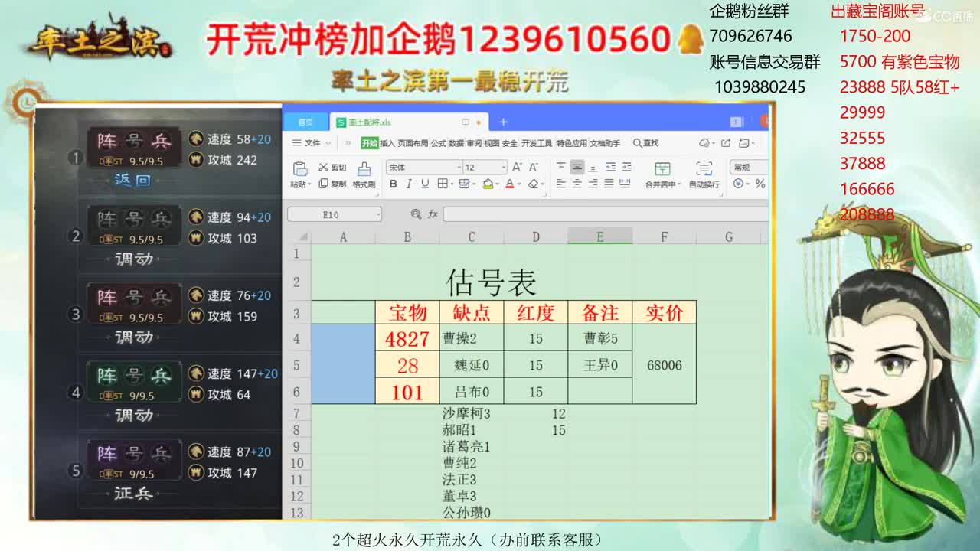Toggle Italic formatting
Viewport: 980px width, 551px height.
click(408, 184)
